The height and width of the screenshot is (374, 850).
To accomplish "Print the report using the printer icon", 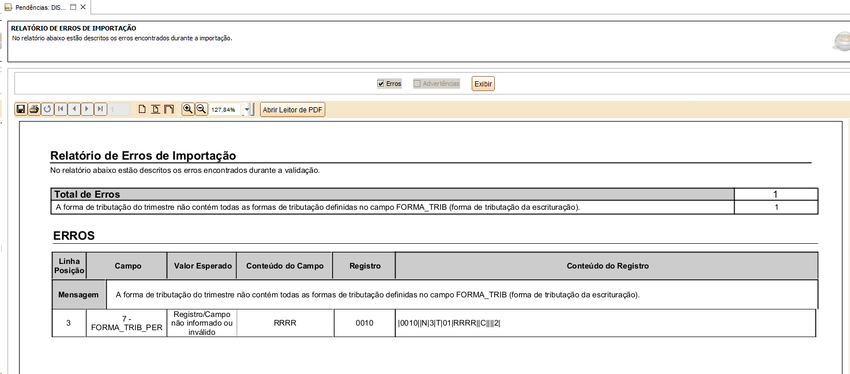I will tap(34, 109).
